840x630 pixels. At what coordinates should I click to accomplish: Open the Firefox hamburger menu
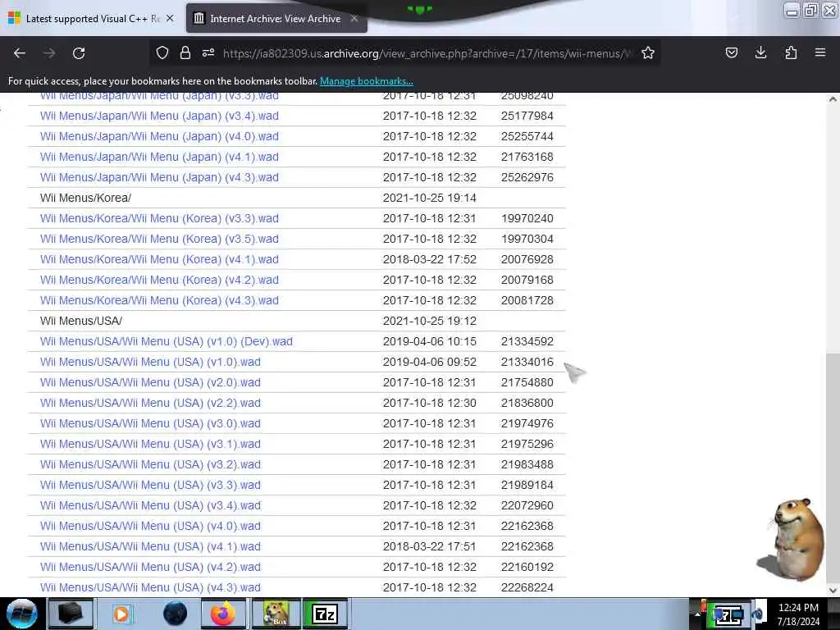point(820,53)
